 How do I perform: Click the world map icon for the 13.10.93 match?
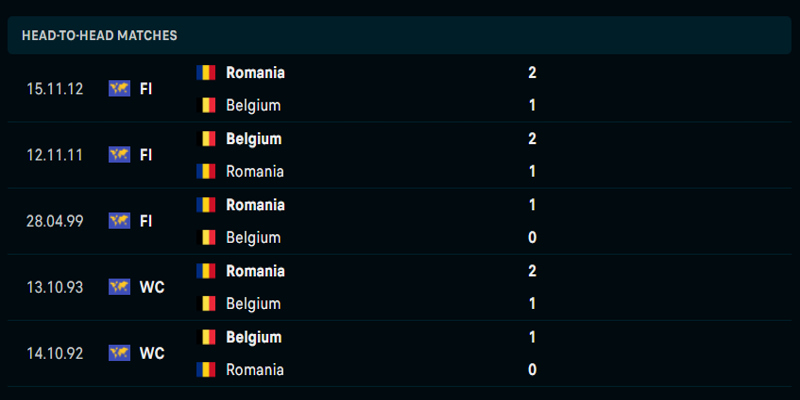pos(119,287)
